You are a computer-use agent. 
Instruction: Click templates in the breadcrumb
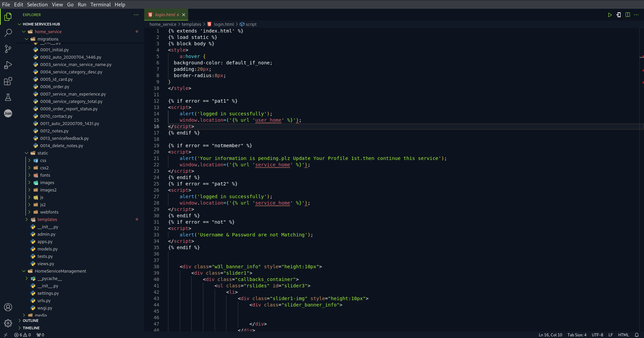(x=191, y=24)
